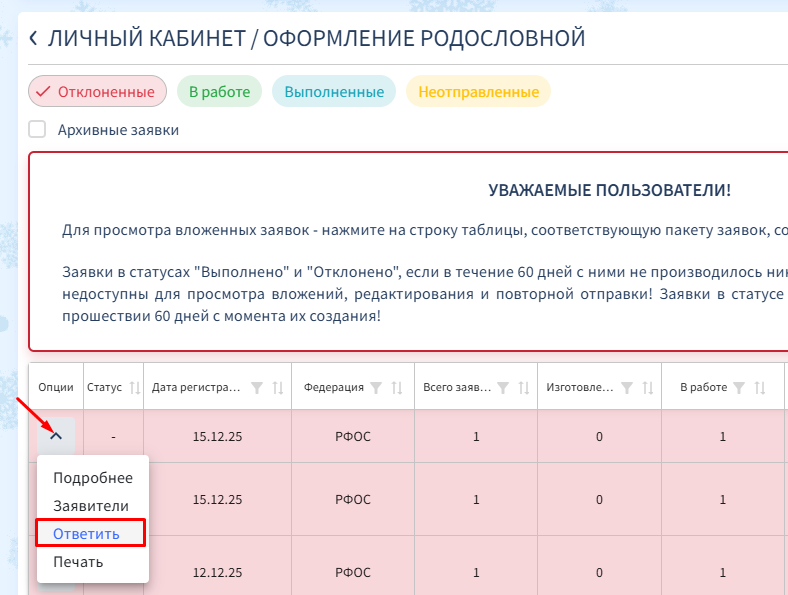Screen dimensions: 788x595
Task: Select the Выполненные filter chip
Action: (x=334, y=92)
